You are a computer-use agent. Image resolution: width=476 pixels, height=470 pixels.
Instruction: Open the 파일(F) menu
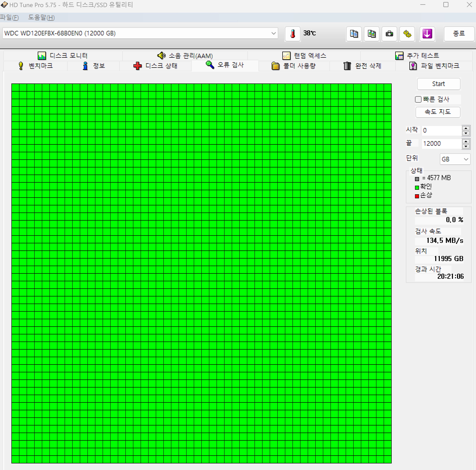[9, 17]
